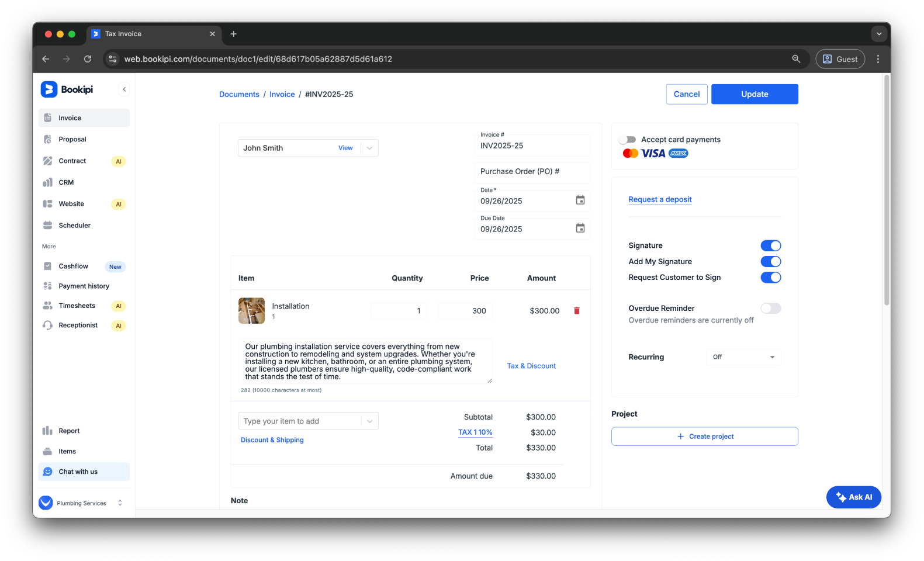Click the Cancel button
Screen dimensions: 924x561
(x=687, y=94)
